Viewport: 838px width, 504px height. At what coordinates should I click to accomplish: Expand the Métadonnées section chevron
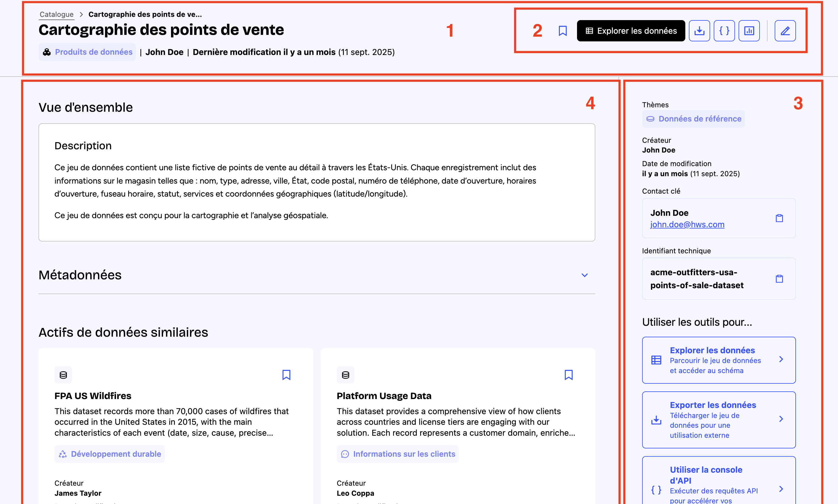click(x=584, y=275)
